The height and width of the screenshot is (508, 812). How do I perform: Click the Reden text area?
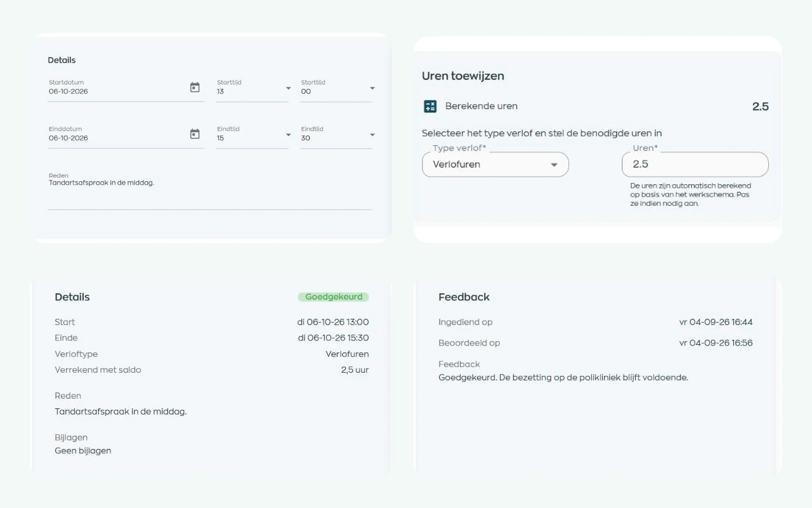(x=210, y=190)
